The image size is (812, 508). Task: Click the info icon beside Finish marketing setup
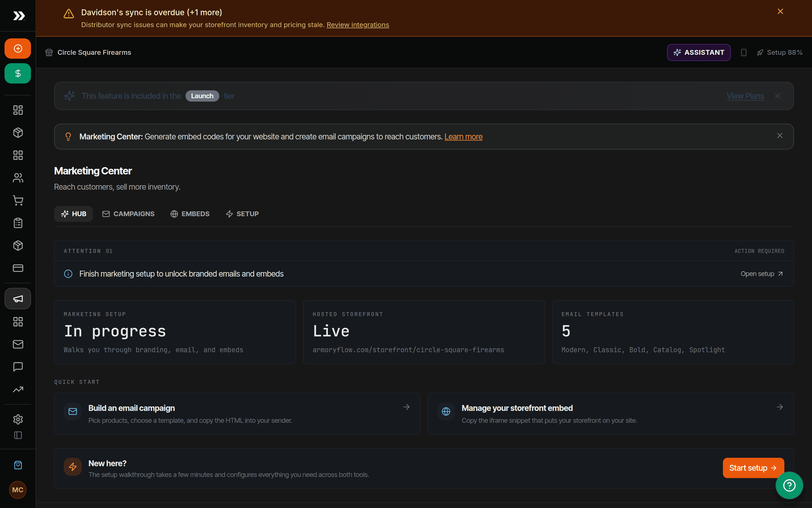(x=68, y=274)
